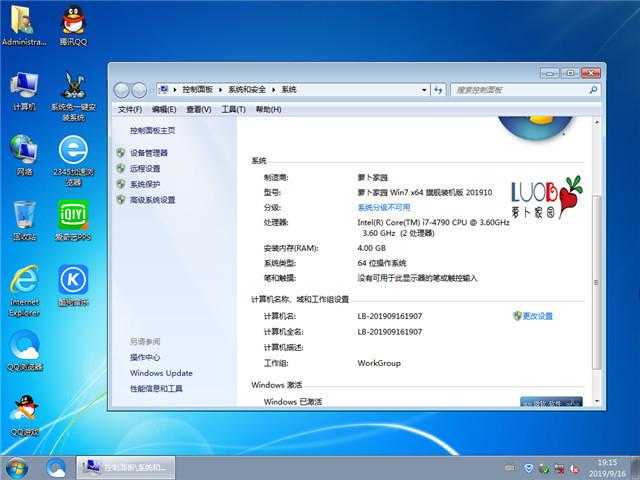
Task: Click the 控制面板 breadcrumb
Action: (x=198, y=90)
